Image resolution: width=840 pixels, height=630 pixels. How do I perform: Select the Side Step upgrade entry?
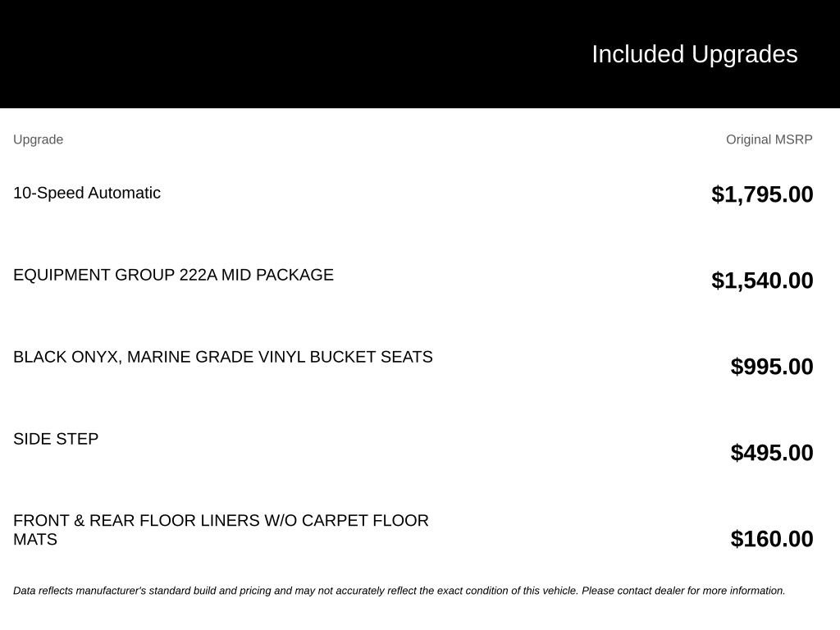pyautogui.click(x=56, y=439)
